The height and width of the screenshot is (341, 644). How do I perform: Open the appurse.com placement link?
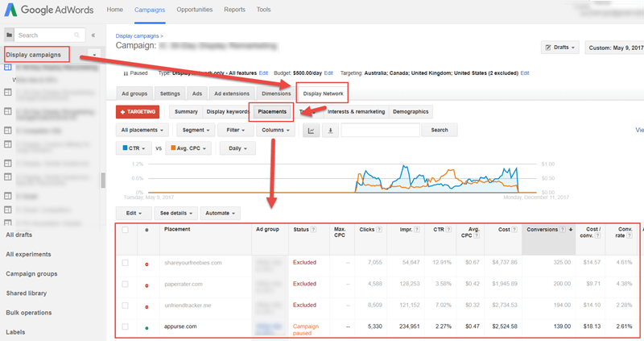[x=180, y=326]
